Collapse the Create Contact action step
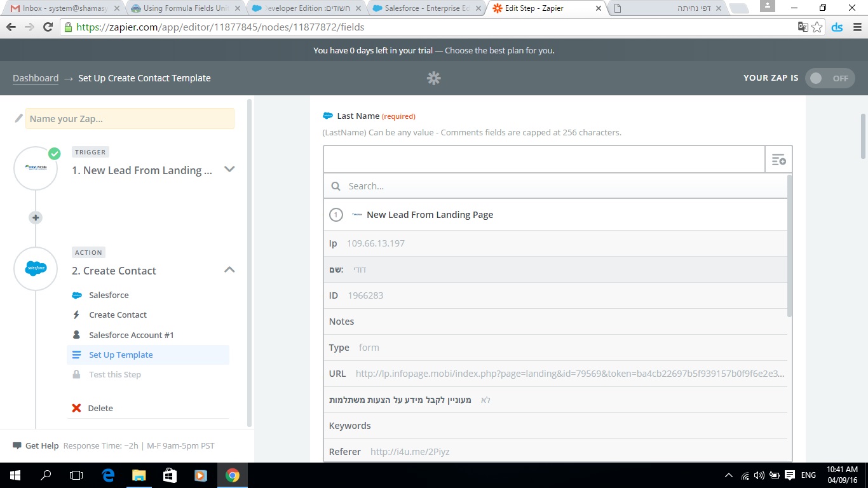868x488 pixels. (x=229, y=270)
